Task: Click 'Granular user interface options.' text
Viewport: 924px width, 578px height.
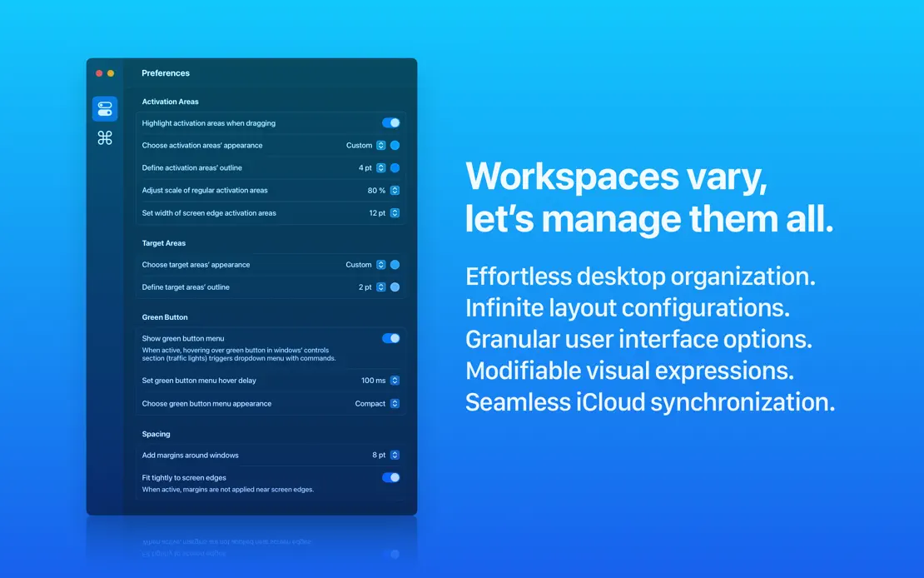Action: (638, 338)
